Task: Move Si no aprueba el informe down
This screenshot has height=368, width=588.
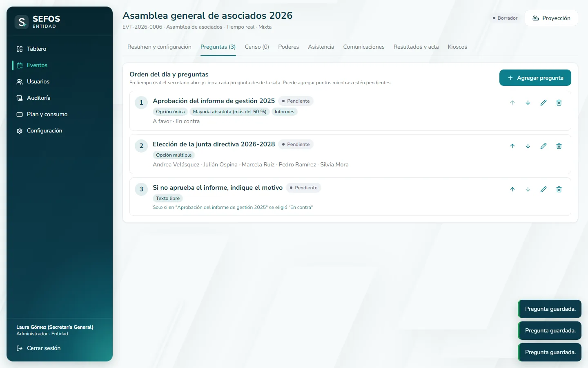Action: point(528,189)
